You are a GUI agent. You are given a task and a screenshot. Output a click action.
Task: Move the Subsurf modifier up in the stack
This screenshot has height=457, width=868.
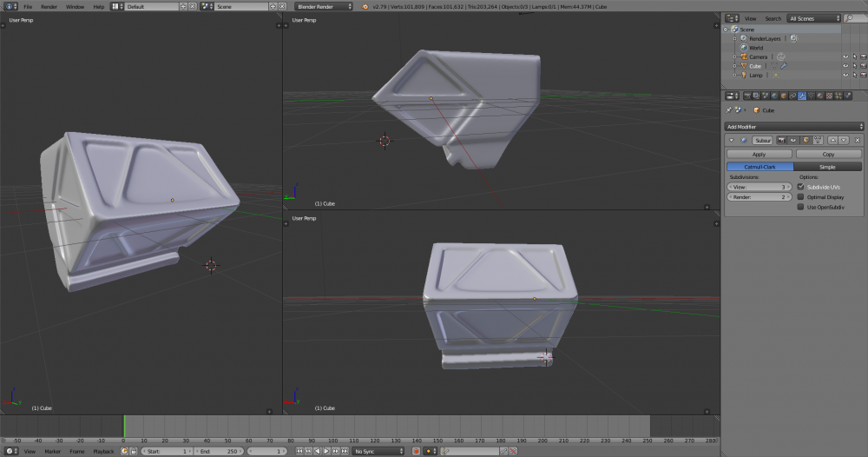[x=832, y=140]
